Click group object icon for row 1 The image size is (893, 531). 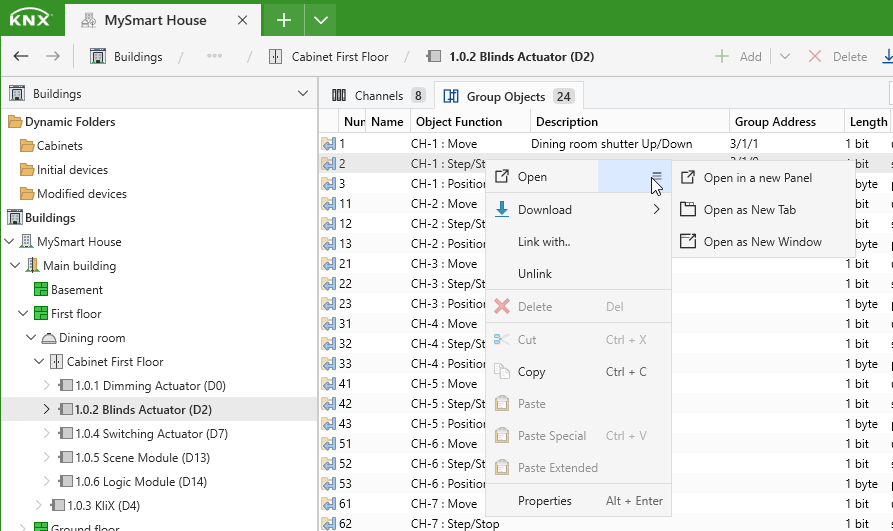[x=329, y=144]
